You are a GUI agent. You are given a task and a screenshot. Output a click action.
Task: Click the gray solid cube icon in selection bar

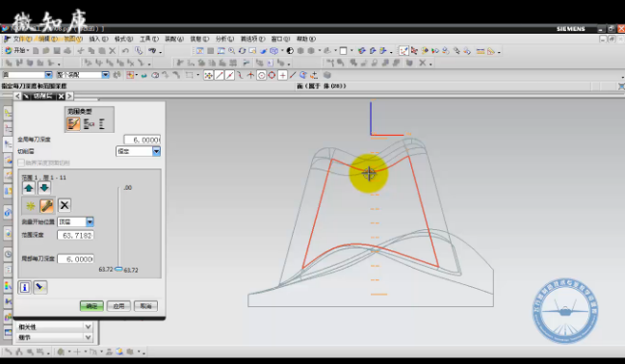pos(326,75)
